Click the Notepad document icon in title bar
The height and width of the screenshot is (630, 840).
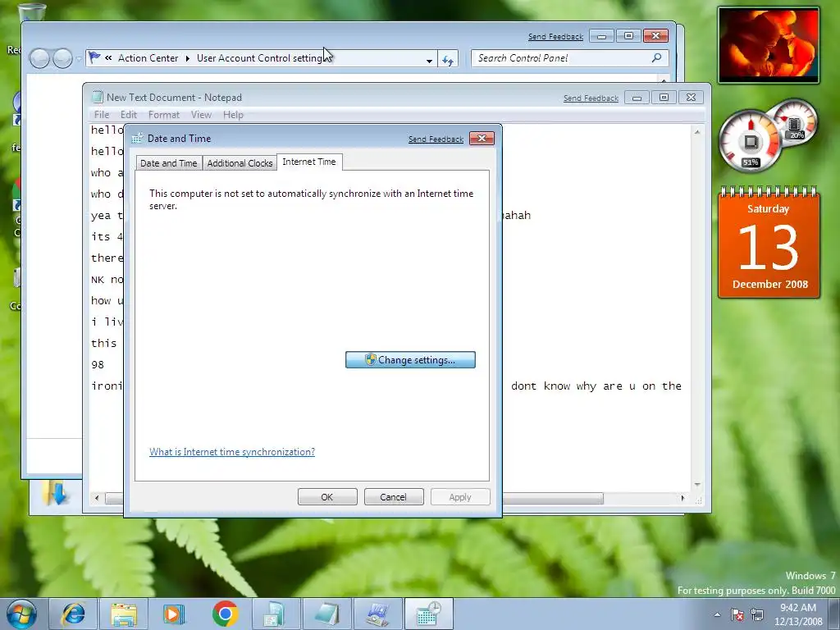click(98, 97)
